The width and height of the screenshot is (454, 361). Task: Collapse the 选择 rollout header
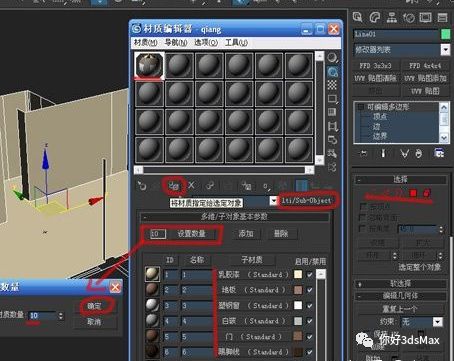pyautogui.click(x=400, y=180)
